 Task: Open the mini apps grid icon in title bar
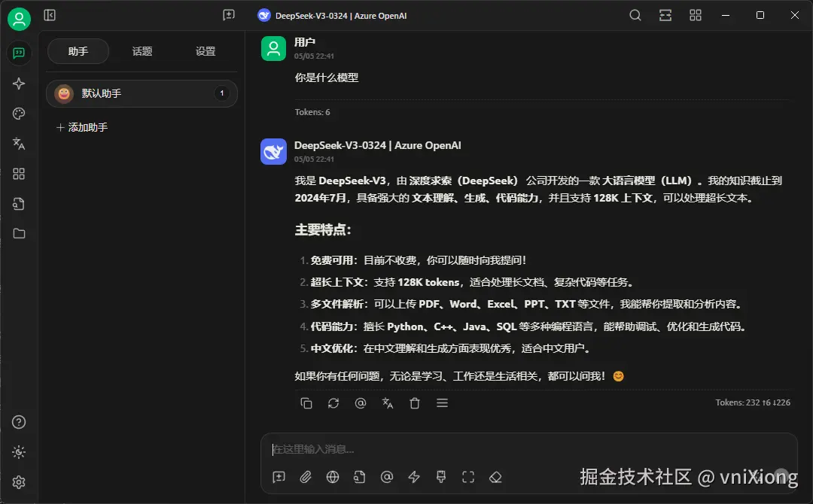696,15
